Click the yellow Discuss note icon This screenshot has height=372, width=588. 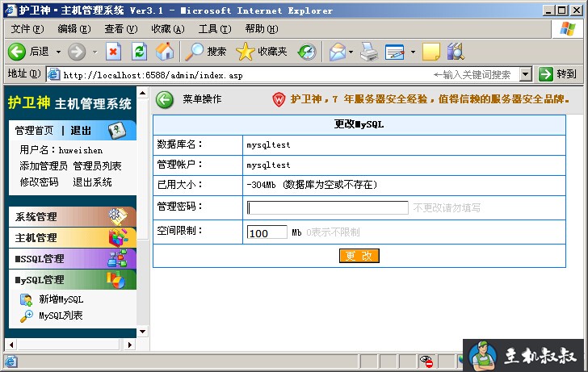click(430, 52)
